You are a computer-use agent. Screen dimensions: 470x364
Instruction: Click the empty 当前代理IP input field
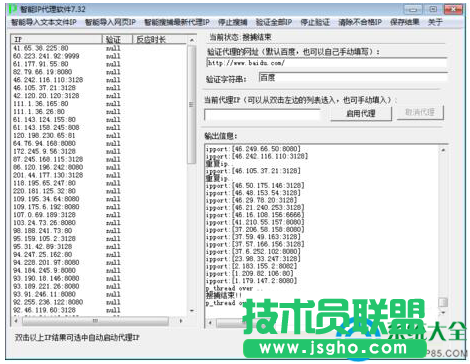click(x=262, y=115)
